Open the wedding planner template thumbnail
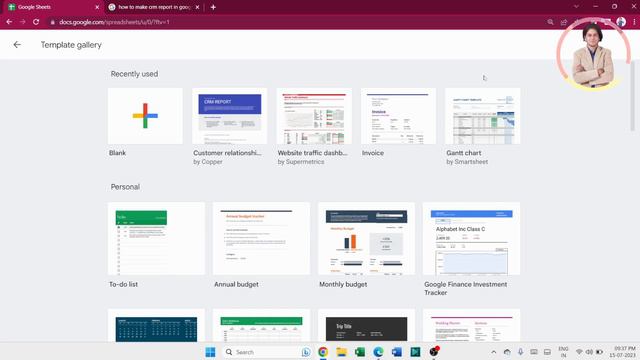Viewport: 640px width, 360px height. (x=471, y=325)
